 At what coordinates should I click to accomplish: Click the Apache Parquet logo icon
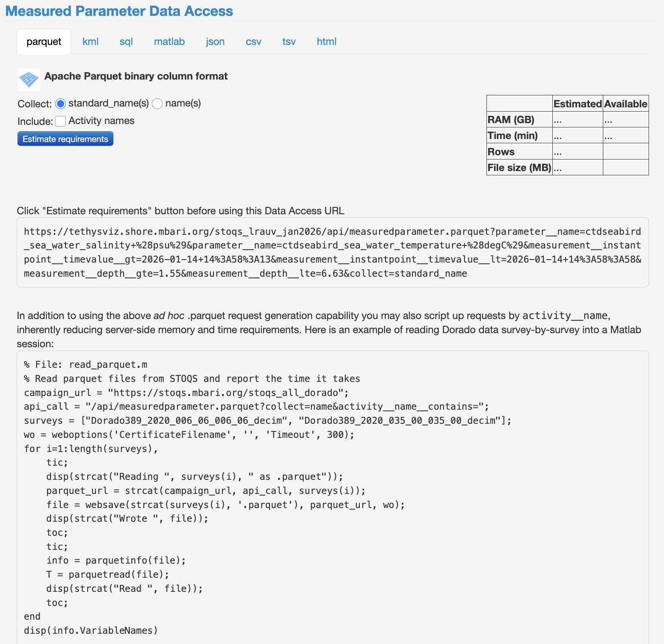coord(29,80)
